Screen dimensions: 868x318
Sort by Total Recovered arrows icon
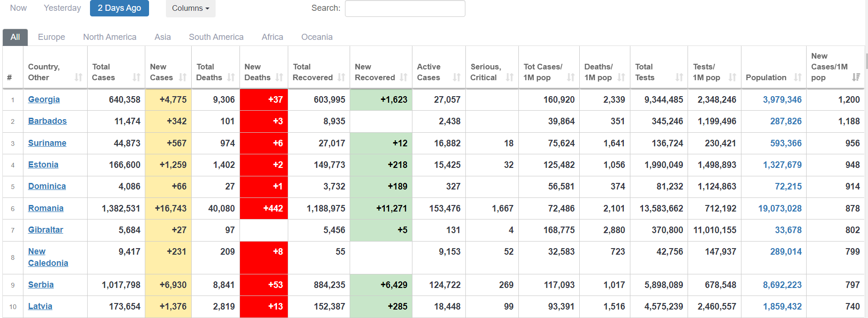pos(341,77)
